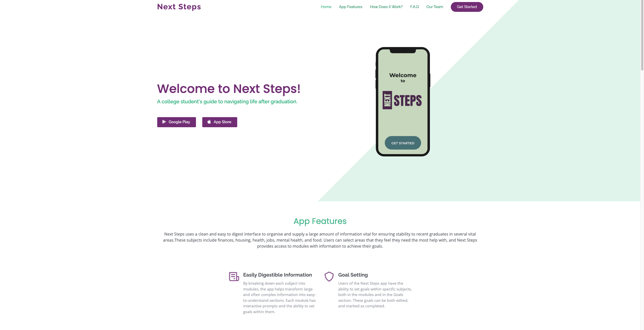Viewport: 644px width, 330px height.
Task: Select the App Features navigation link
Action: (350, 7)
